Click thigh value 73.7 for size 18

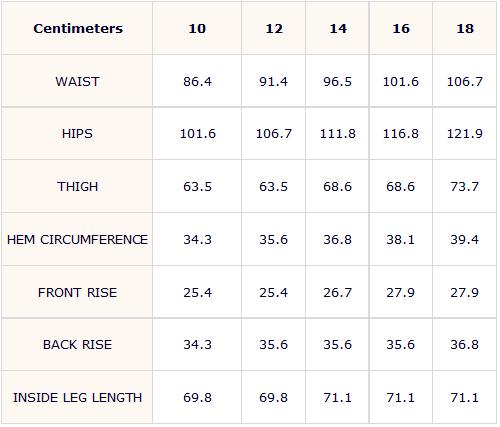(465, 187)
